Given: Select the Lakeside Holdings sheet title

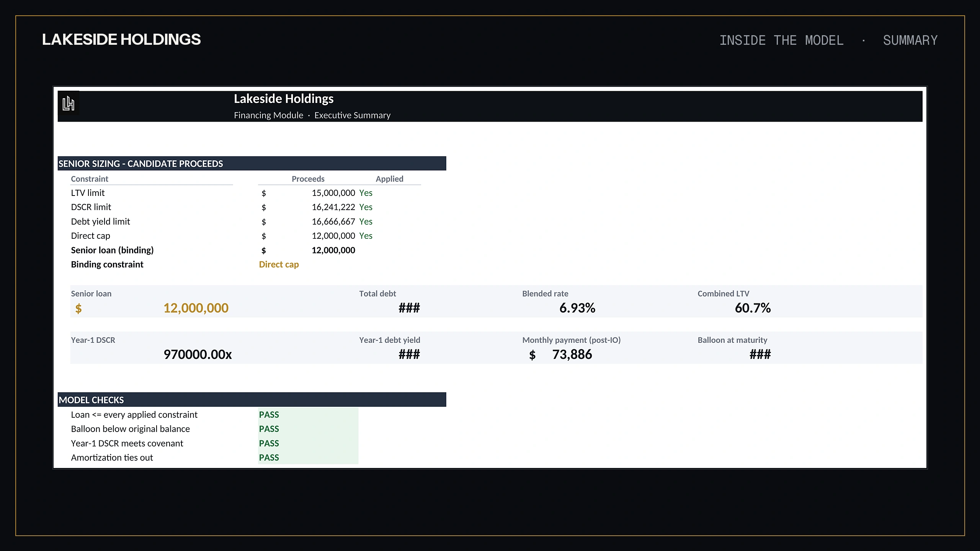Looking at the screenshot, I should pos(284,99).
